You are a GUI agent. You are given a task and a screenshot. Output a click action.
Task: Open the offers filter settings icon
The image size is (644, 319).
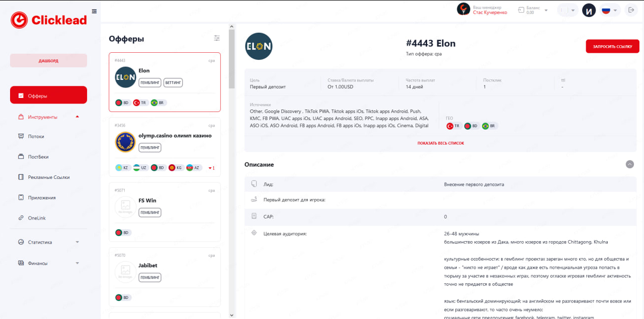[x=217, y=38]
